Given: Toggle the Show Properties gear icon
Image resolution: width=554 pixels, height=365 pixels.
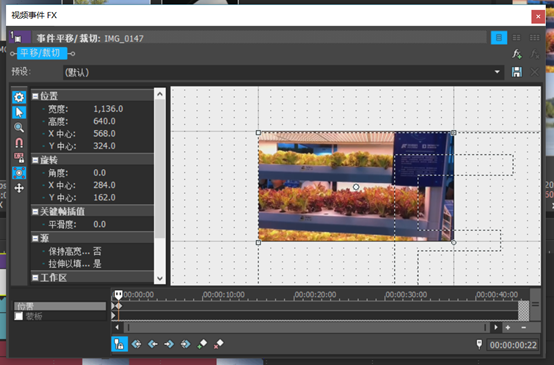Looking at the screenshot, I should tap(19, 97).
